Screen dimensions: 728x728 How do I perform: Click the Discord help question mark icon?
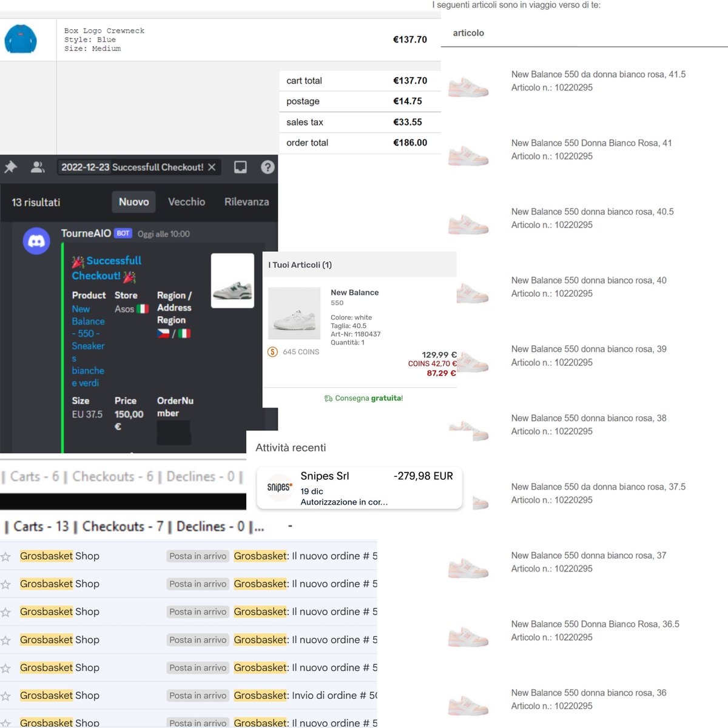268,167
